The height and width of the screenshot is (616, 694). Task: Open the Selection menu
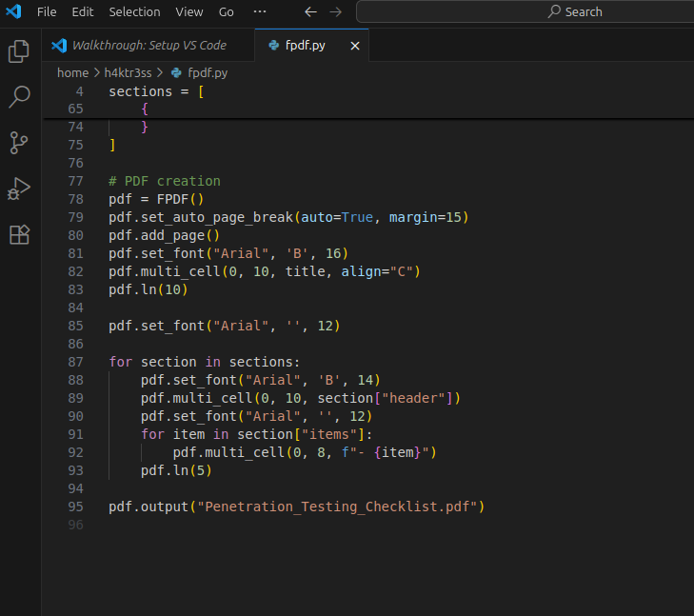[x=134, y=12]
